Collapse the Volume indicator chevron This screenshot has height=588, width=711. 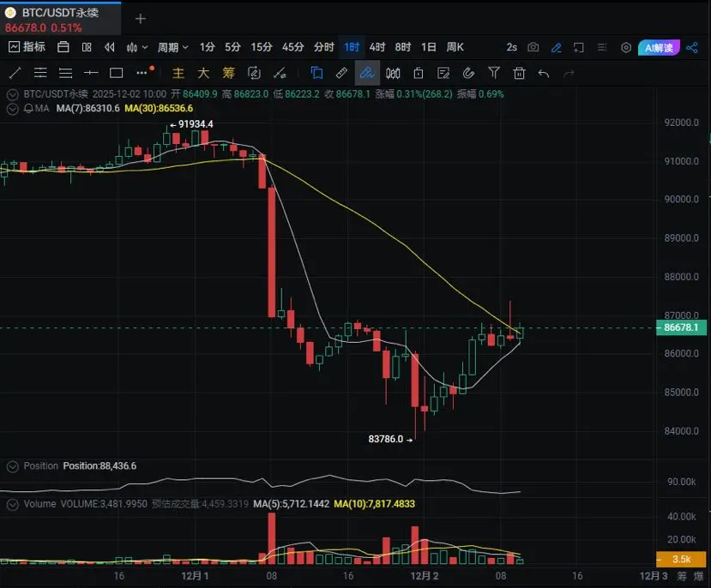[x=13, y=504]
